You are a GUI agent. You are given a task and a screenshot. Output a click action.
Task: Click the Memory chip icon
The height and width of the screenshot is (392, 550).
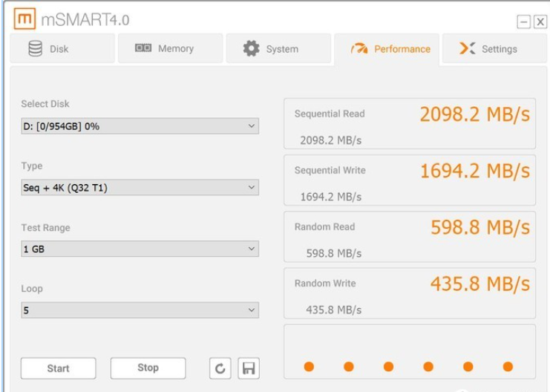(x=143, y=48)
